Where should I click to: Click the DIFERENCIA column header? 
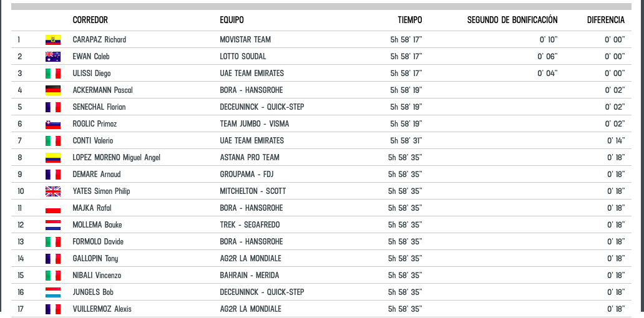click(605, 20)
